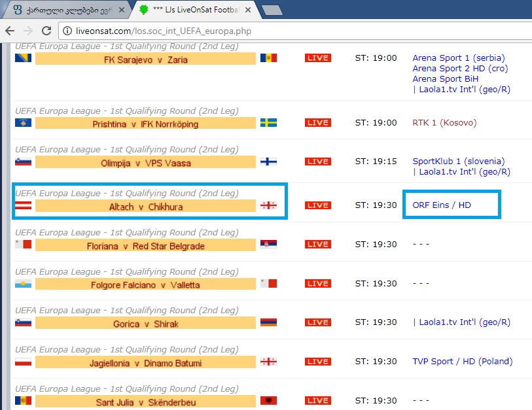Close the Georgian-titled first tab
This screenshot has height=410, width=532.
click(x=121, y=10)
